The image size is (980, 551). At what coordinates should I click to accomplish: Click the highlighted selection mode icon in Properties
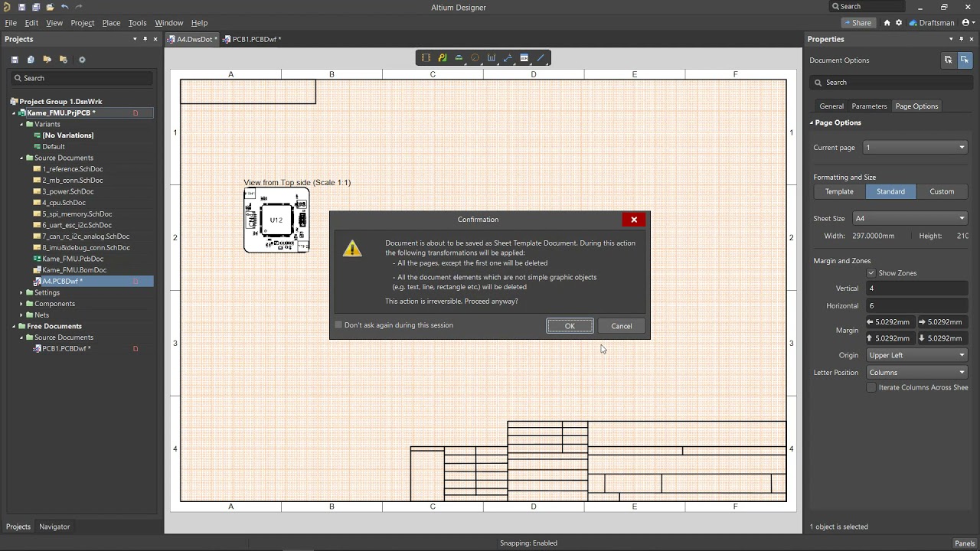[965, 60]
